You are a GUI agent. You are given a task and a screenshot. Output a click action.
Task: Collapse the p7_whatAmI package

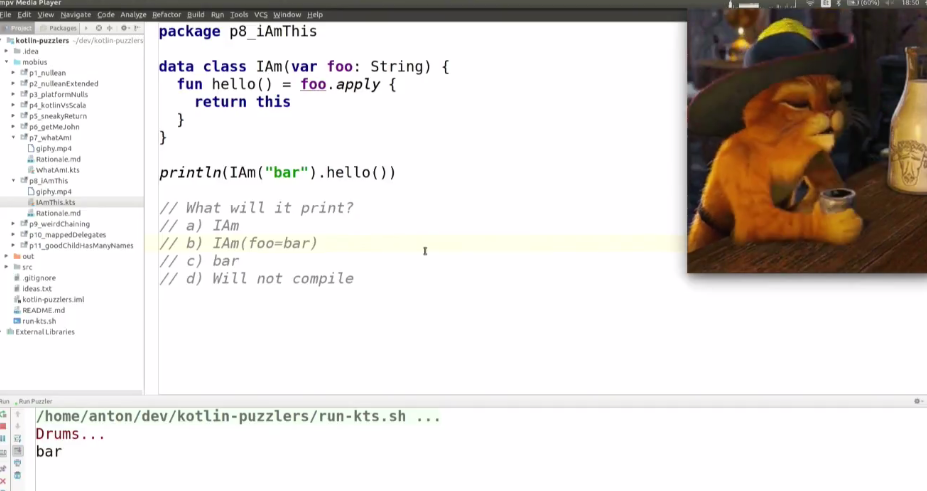click(x=13, y=137)
